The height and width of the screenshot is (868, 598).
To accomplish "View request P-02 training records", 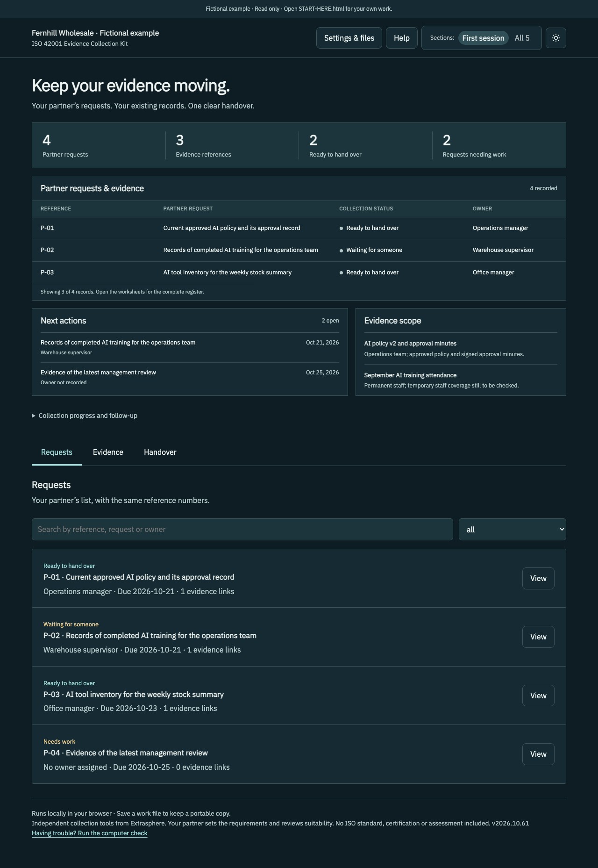I will click(538, 637).
